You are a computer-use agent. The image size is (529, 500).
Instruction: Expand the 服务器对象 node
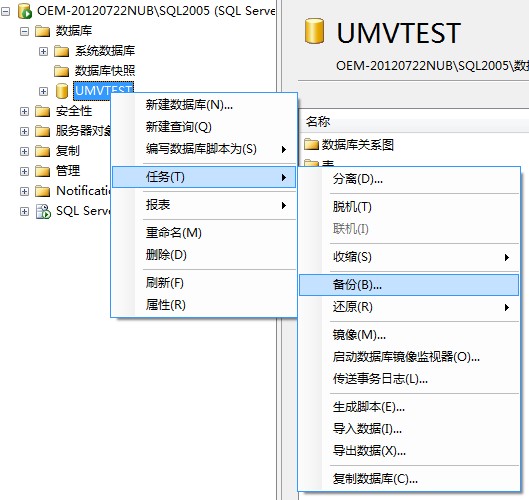pos(24,131)
